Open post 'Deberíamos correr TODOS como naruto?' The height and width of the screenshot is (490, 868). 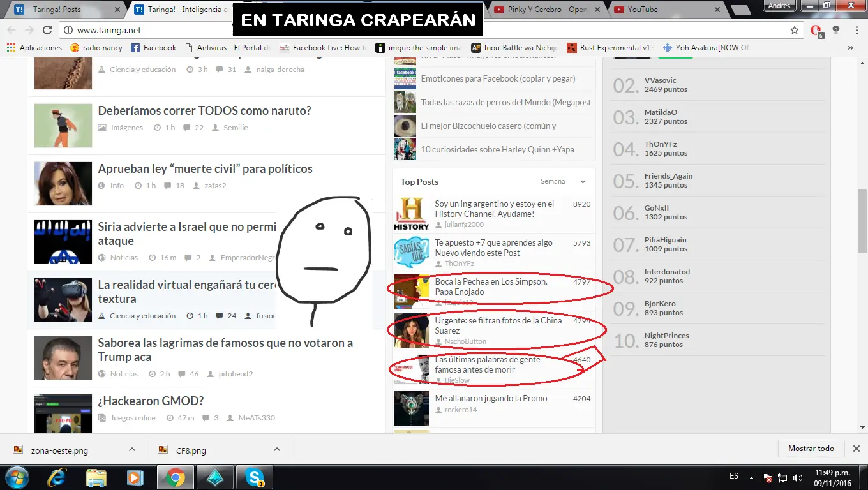tap(204, 110)
